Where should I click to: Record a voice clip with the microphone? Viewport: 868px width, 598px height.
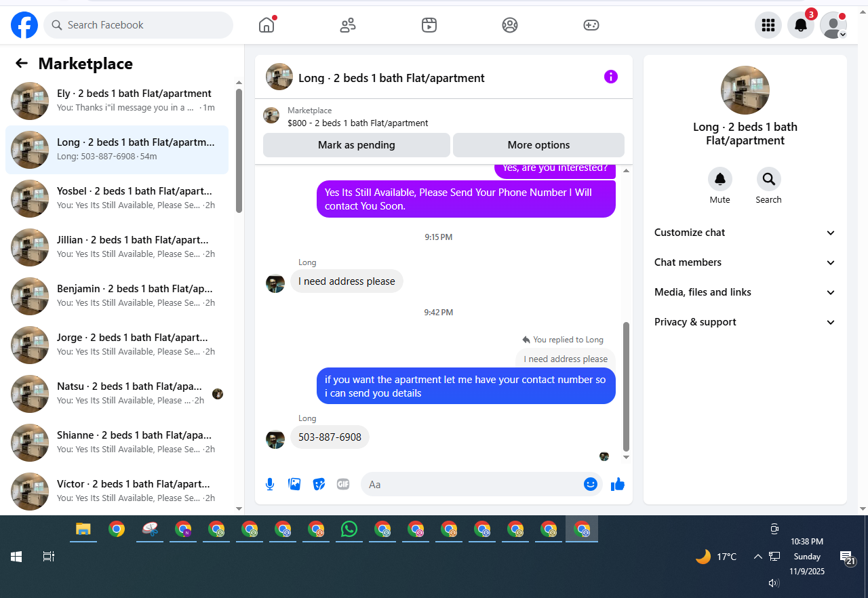coord(270,484)
